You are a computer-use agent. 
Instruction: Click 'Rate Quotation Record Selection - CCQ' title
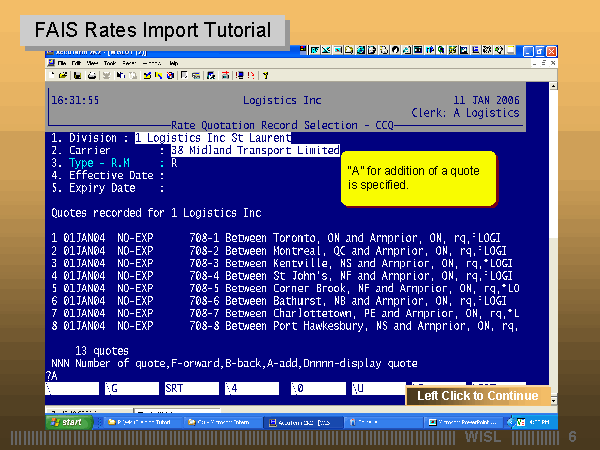click(x=282, y=126)
